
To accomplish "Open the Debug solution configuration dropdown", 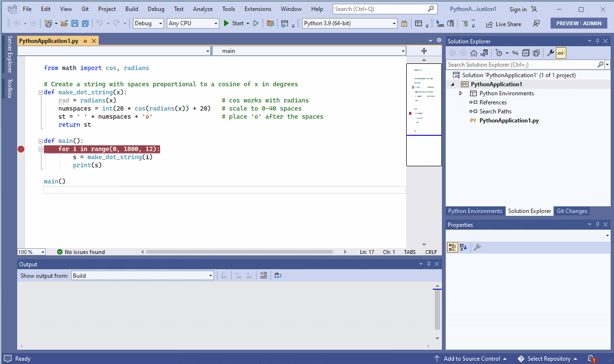I will [148, 23].
